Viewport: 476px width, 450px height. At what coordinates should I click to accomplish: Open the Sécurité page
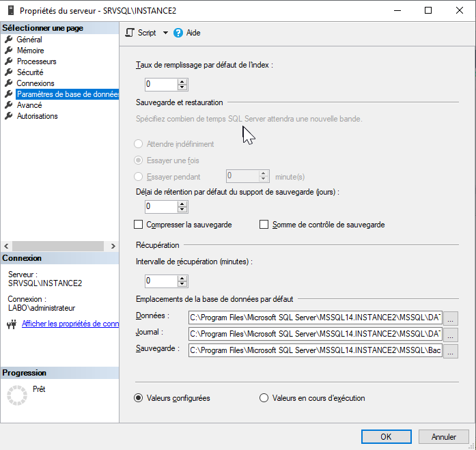coord(30,72)
